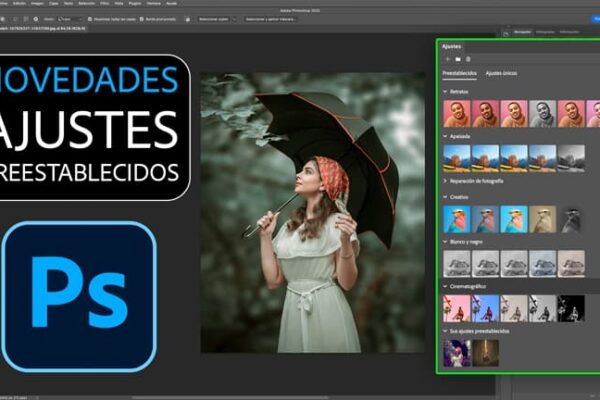Apply pink Cinematográfico preset thumbnail
The height and width of the screenshot is (400, 600).
pos(457,308)
